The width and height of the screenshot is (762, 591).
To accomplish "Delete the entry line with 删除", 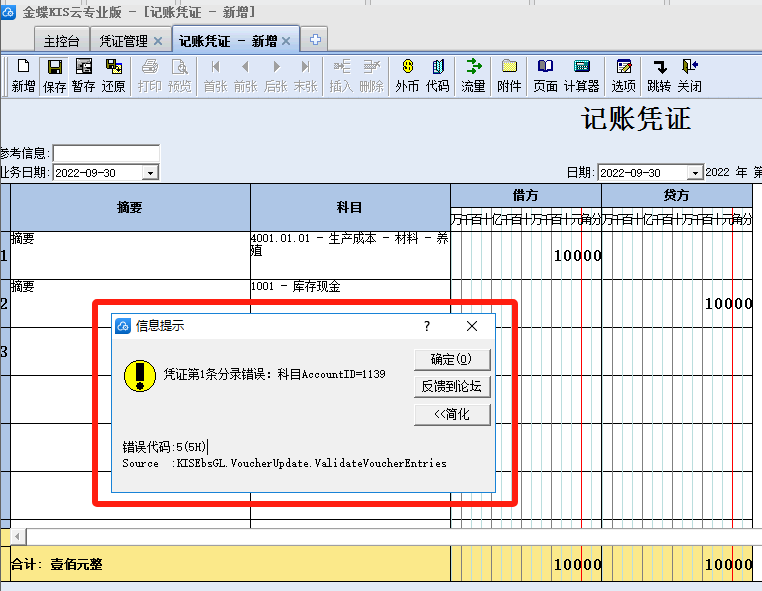I will [x=372, y=76].
